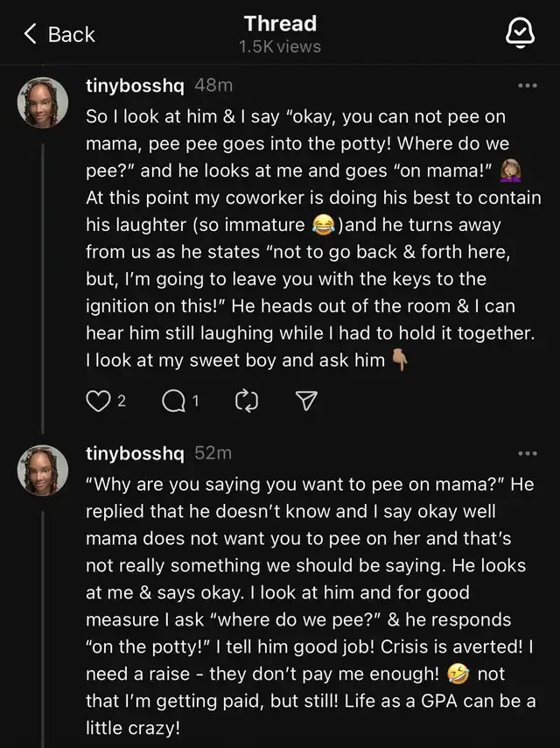Open tinybosshq avatar on first post
Screen dimensions: 560x748
click(x=43, y=102)
